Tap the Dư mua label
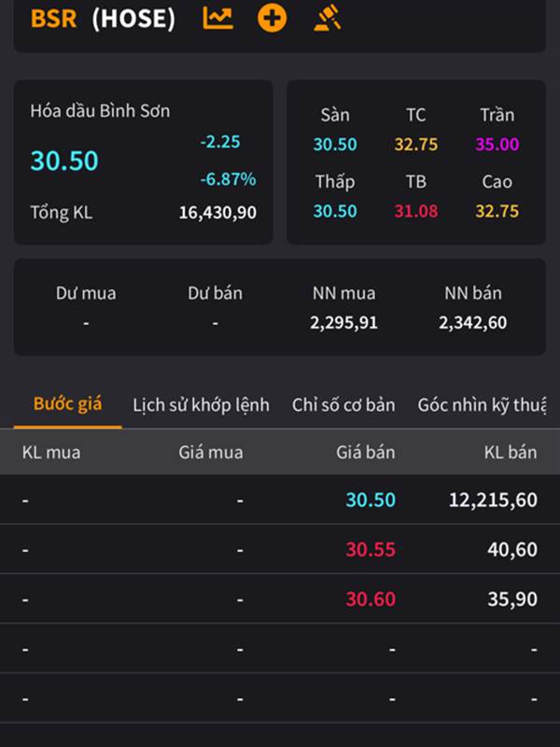 click(86, 293)
